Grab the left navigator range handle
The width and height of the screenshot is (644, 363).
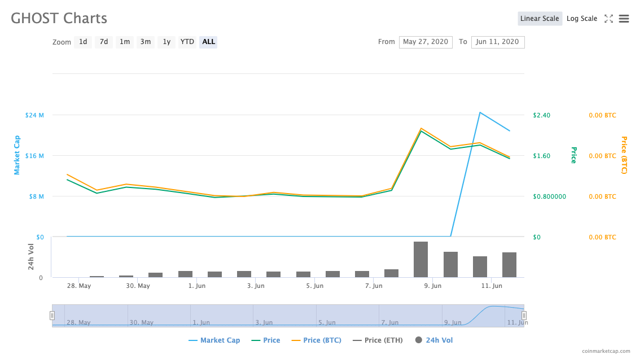coord(52,316)
